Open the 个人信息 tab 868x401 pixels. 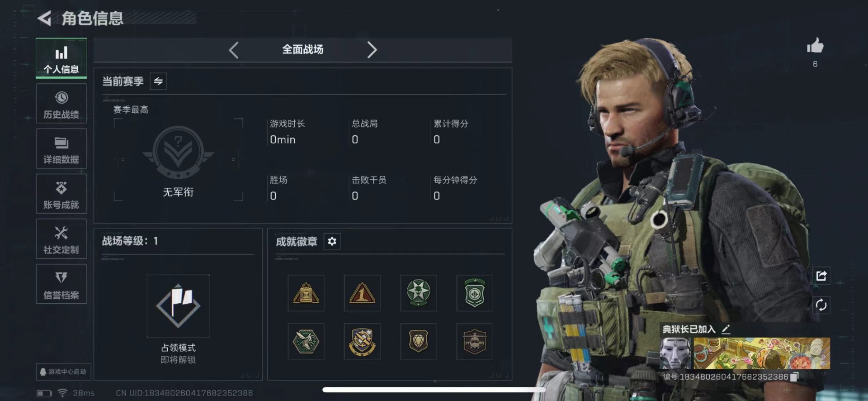61,58
